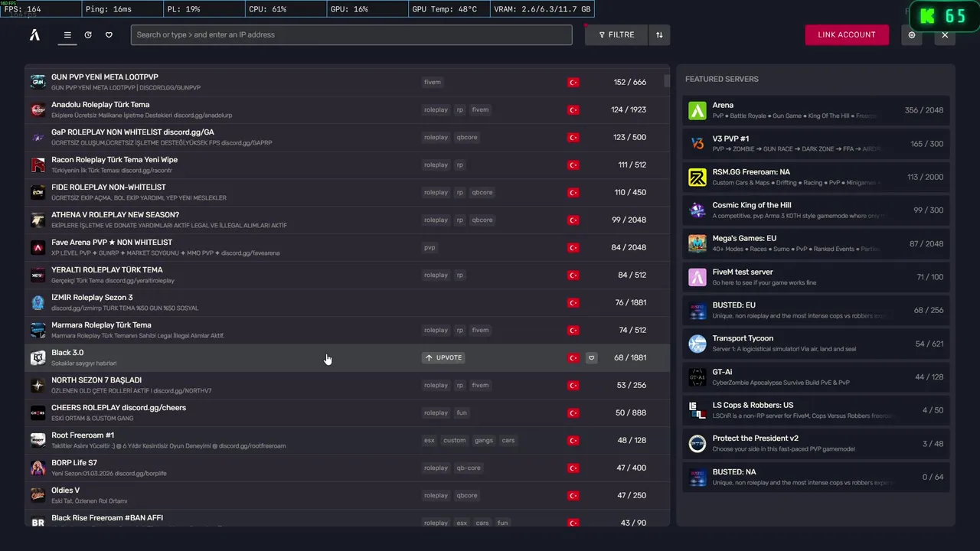Click player count 152 / 666

pyautogui.click(x=630, y=82)
